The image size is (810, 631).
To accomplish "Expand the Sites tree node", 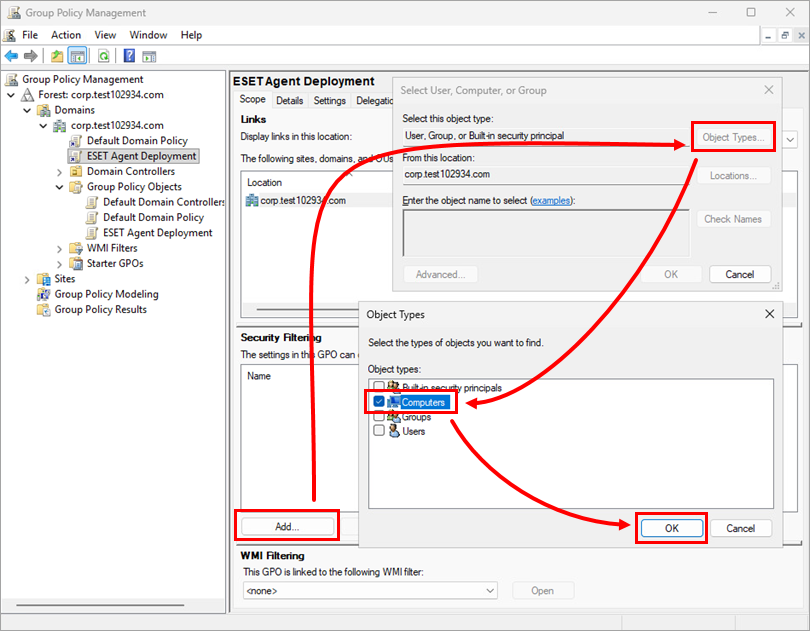I will tap(27, 279).
